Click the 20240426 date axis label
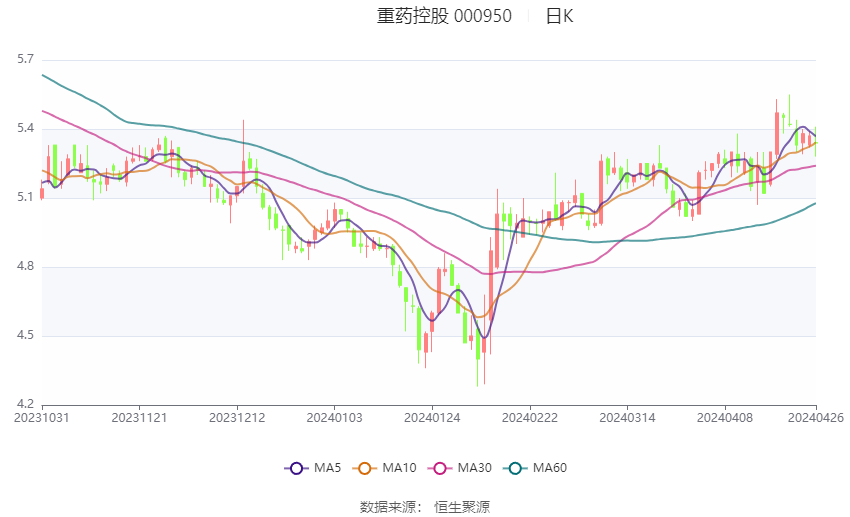850x517 pixels. pyautogui.click(x=816, y=418)
